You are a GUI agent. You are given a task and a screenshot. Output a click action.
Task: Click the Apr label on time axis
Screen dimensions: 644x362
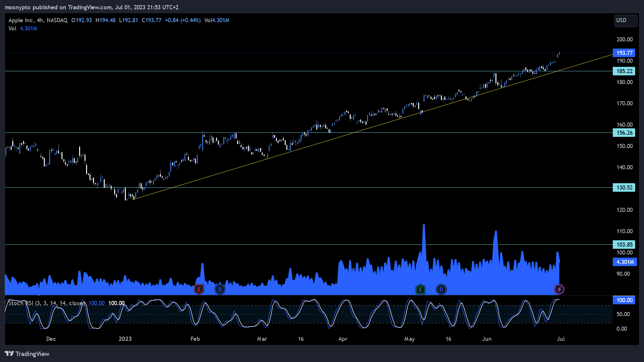tap(343, 339)
